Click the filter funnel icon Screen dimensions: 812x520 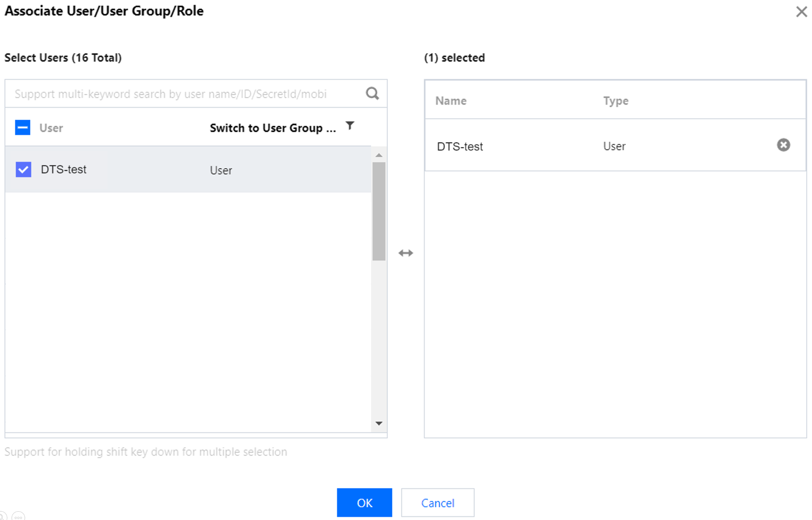coord(350,126)
